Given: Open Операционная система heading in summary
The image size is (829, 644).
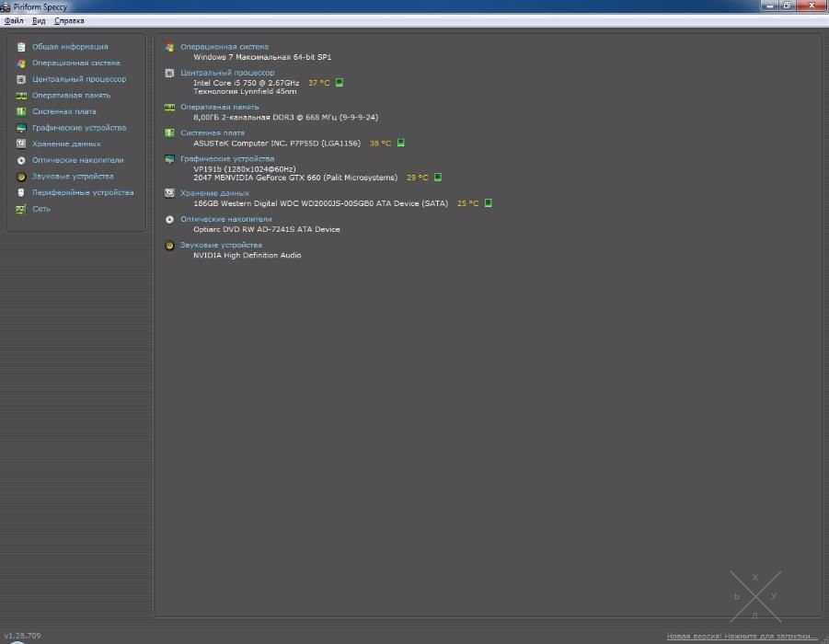Looking at the screenshot, I should [x=225, y=47].
